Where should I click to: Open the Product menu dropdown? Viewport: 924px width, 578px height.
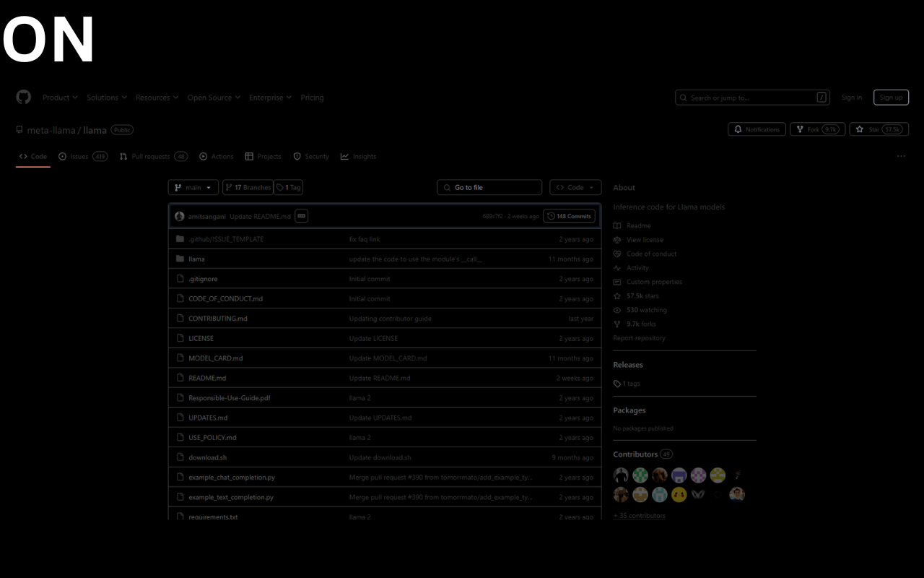click(59, 97)
